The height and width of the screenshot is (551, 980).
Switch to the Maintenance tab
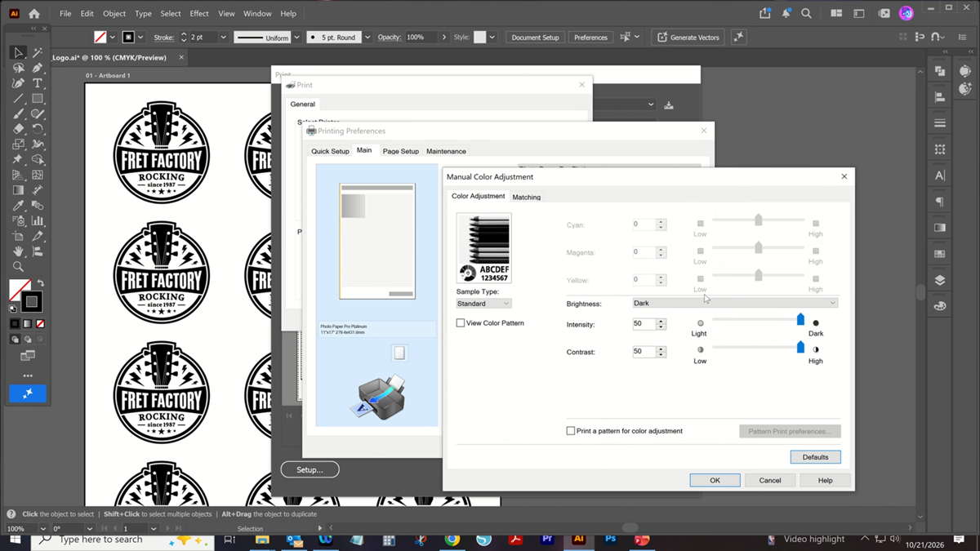coord(446,151)
